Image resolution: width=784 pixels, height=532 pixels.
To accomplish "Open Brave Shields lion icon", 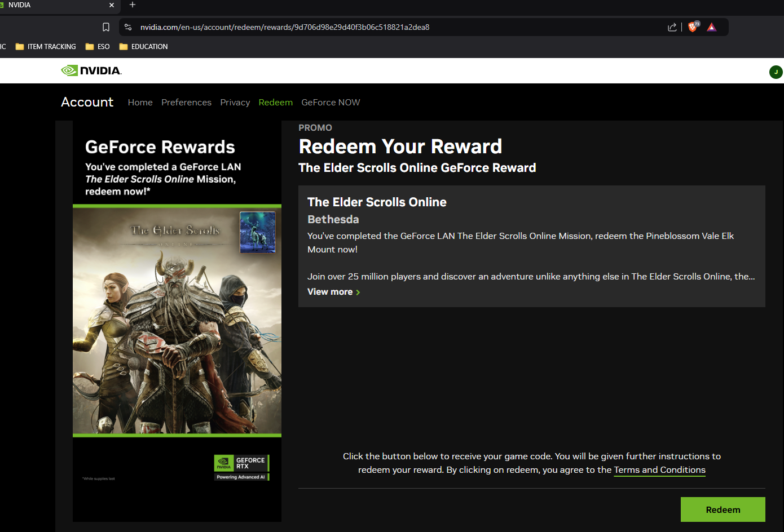I will 693,27.
